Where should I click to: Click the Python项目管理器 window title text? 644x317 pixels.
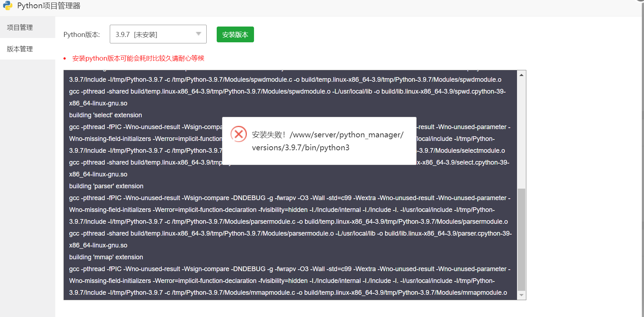coord(49,6)
